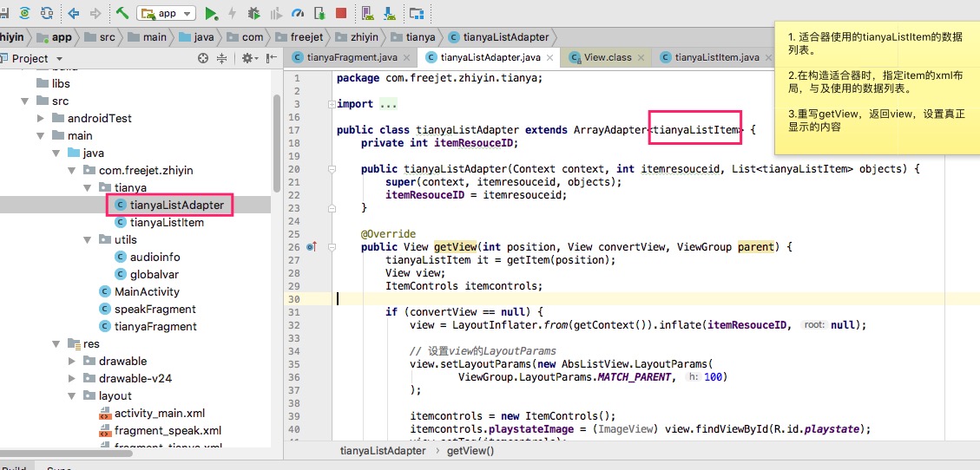980x470 pixels.
Task: Collapse the tianya package node
Action: coord(88,188)
